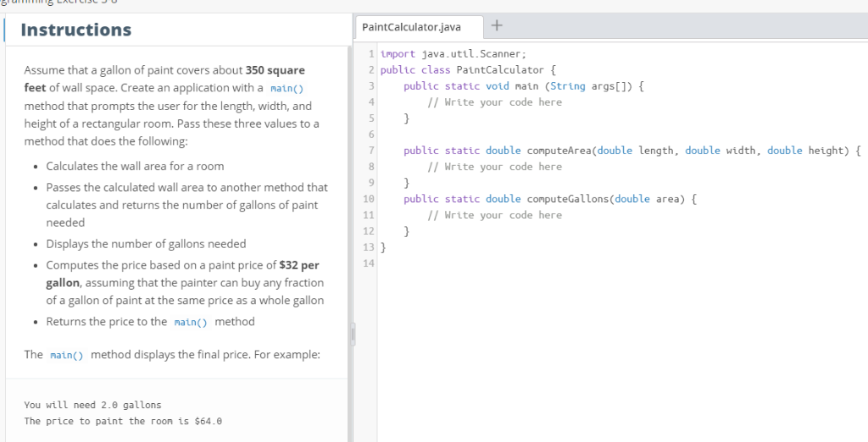Viewport: 868px width, 442px height.
Task: Click line number 10 in the gutter
Action: tap(369, 199)
